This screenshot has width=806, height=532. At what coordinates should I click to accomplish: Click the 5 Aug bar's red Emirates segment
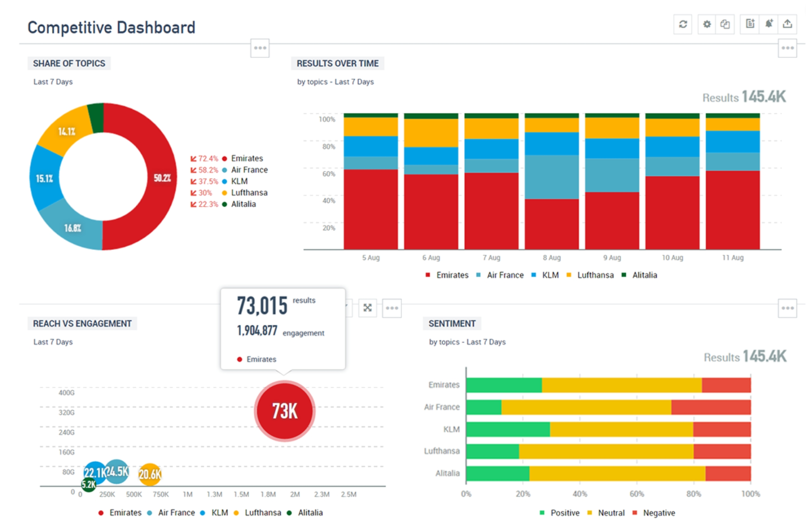(x=371, y=209)
